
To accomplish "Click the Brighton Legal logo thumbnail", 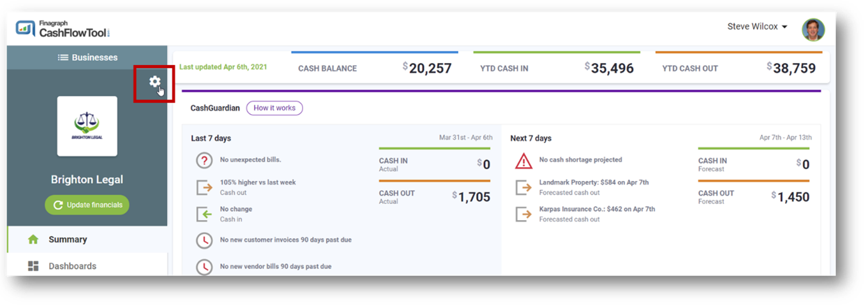I will pos(87,126).
